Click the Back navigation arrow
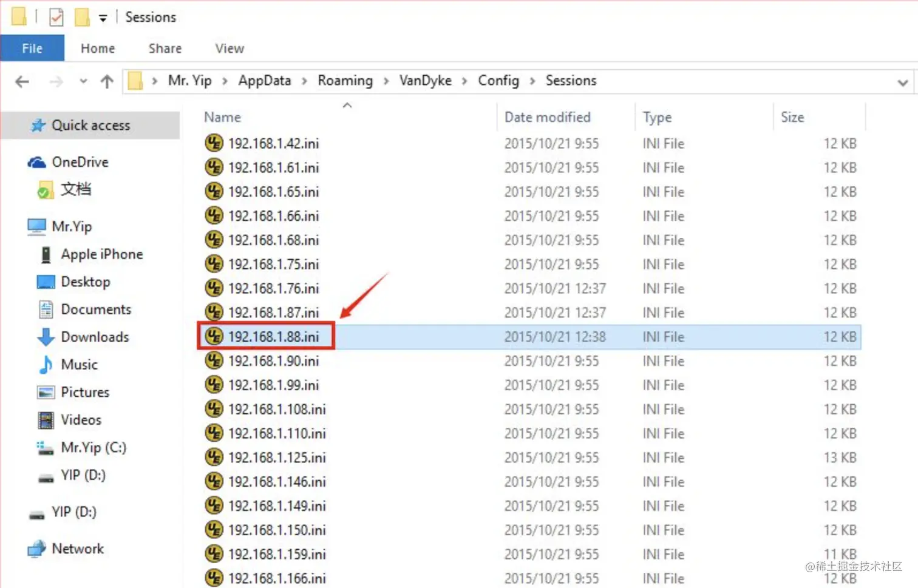Viewport: 918px width, 588px height. 22,81
